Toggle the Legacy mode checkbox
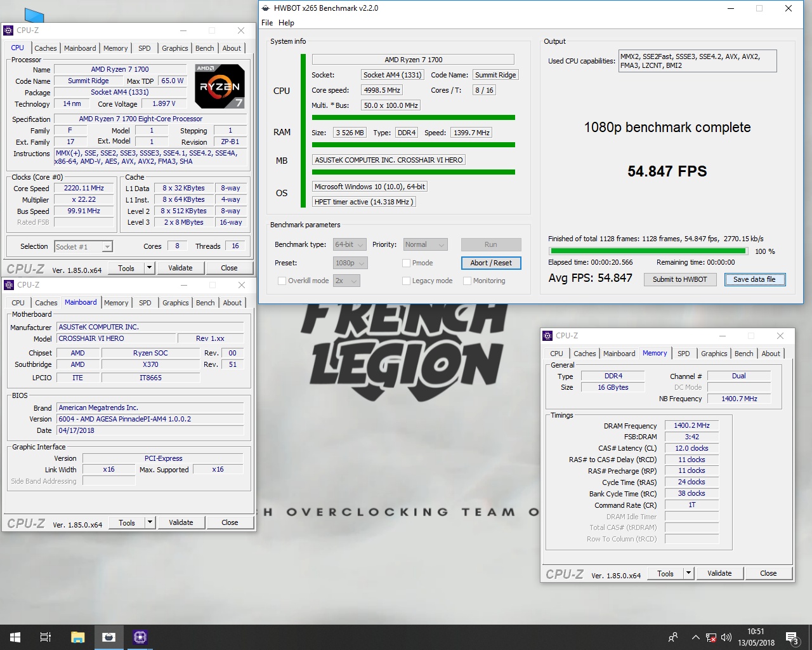 pyautogui.click(x=406, y=281)
